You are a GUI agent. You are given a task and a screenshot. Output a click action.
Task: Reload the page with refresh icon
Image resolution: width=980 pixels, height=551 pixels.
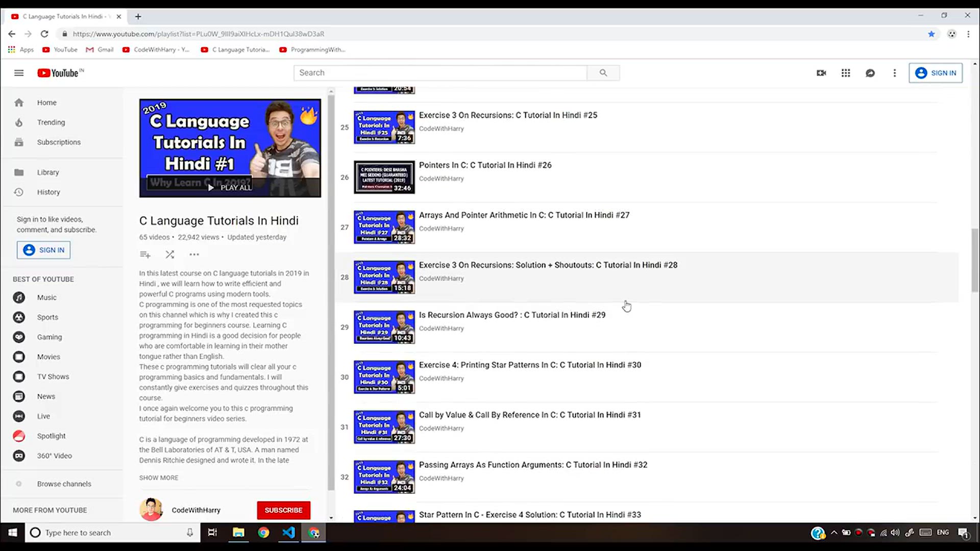pyautogui.click(x=44, y=34)
